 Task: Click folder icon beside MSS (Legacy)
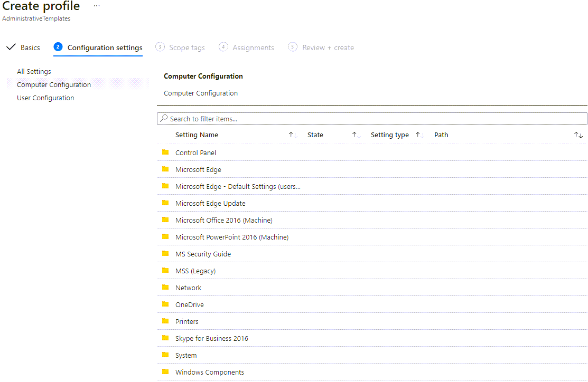pos(165,270)
